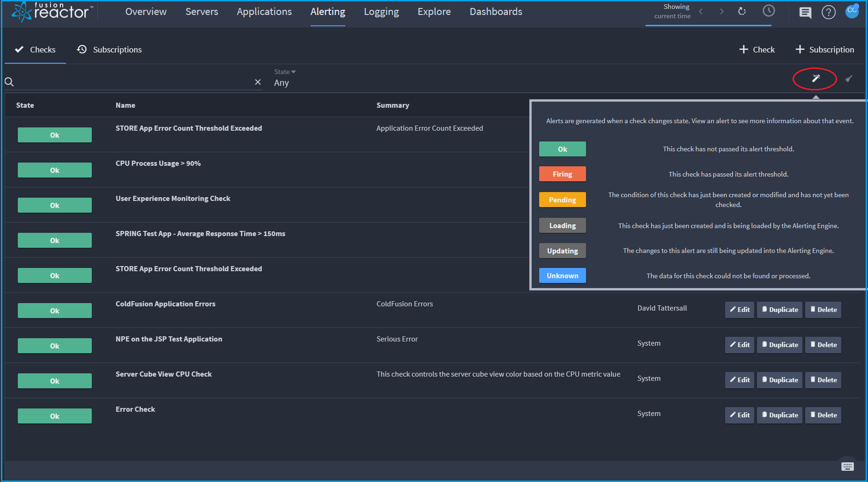The image size is (868, 482).
Task: Click the Serious Error summary cell
Action: [x=397, y=339]
